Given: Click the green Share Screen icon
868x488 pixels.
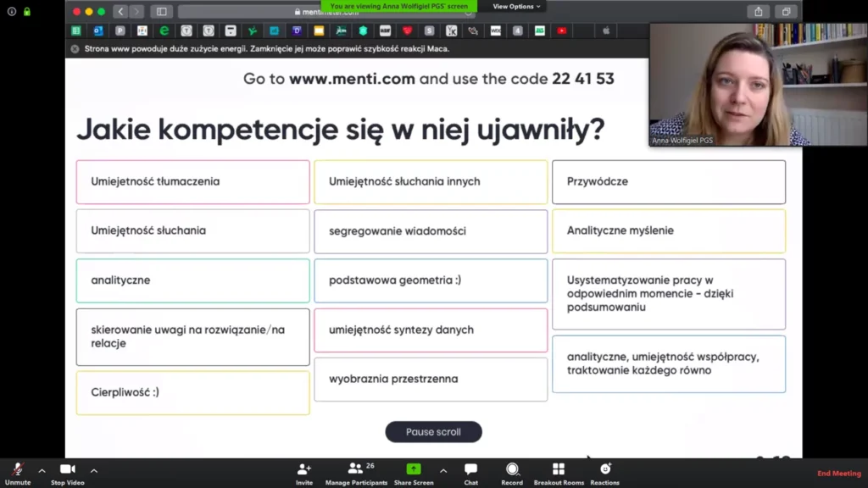Looking at the screenshot, I should tap(414, 470).
